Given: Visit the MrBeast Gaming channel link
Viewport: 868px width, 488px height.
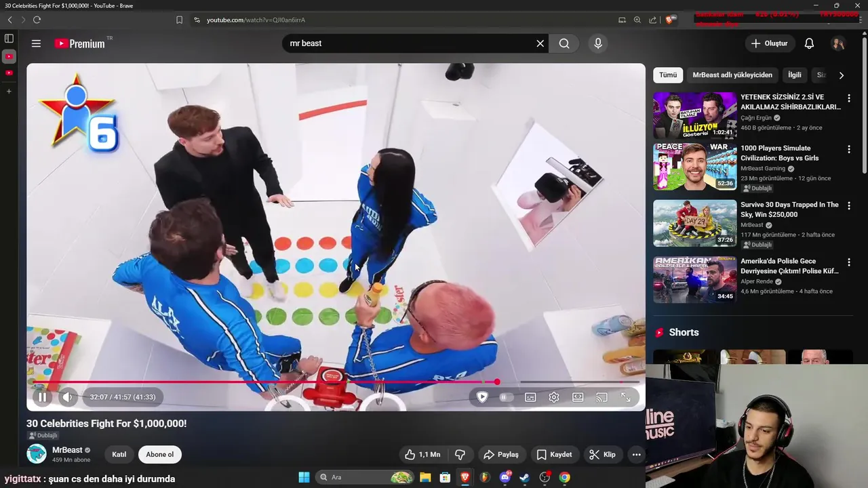Looking at the screenshot, I should click(x=763, y=169).
